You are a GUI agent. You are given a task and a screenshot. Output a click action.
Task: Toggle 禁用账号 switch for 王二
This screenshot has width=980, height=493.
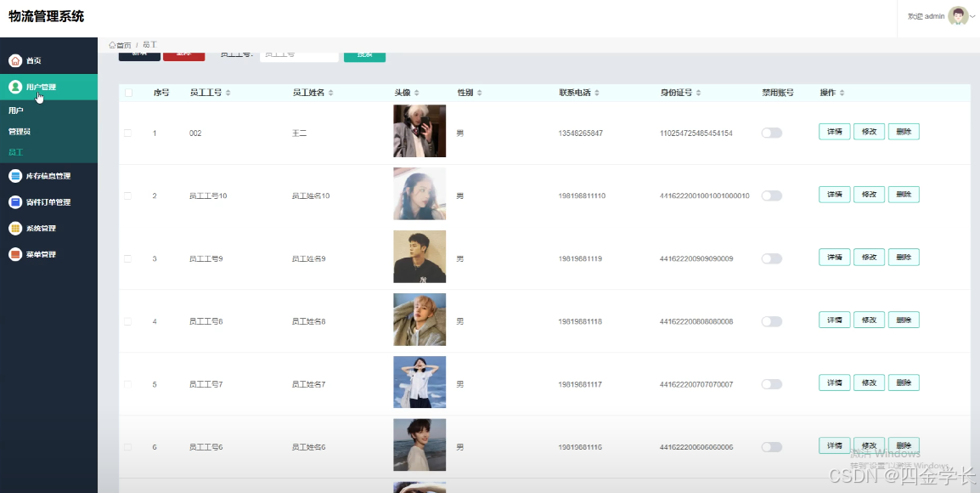pos(772,133)
